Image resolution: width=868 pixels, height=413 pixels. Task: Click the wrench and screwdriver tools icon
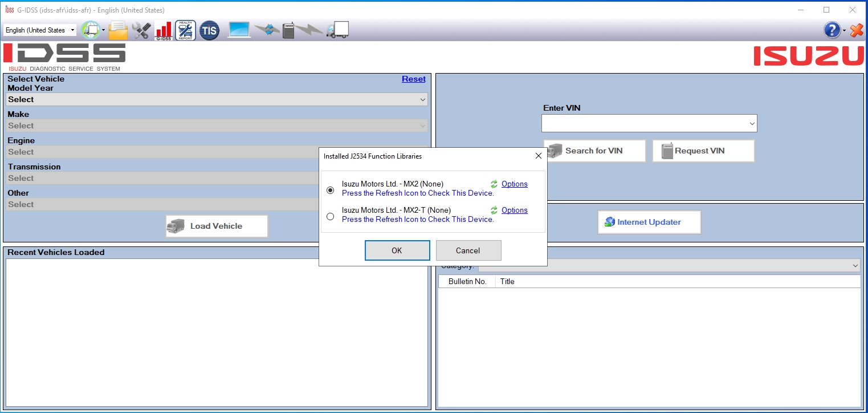pyautogui.click(x=141, y=30)
